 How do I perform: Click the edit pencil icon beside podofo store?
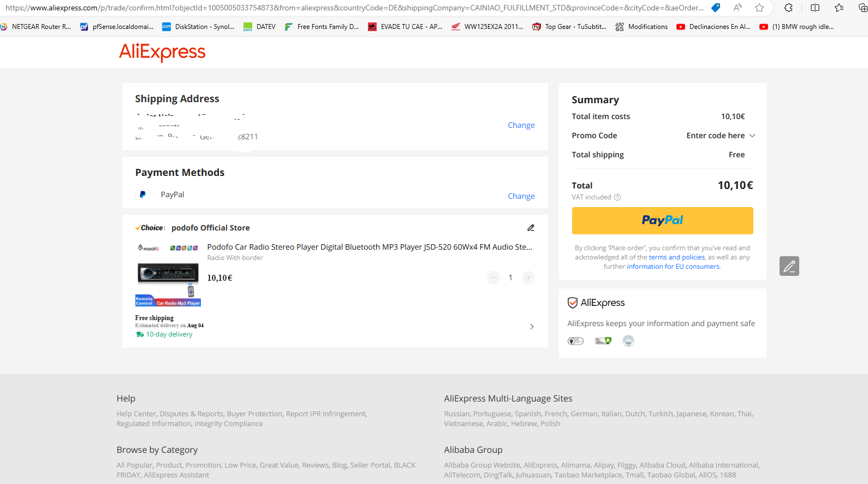pyautogui.click(x=531, y=228)
